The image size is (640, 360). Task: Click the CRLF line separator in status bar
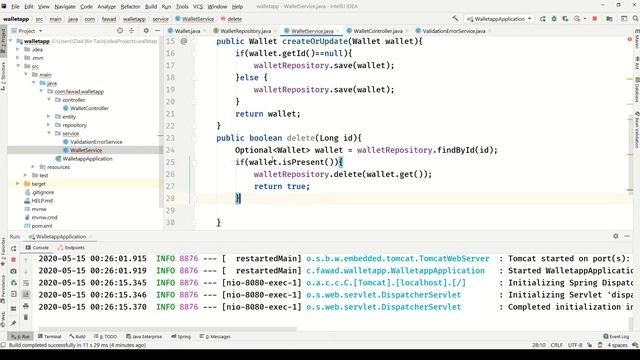556,345
